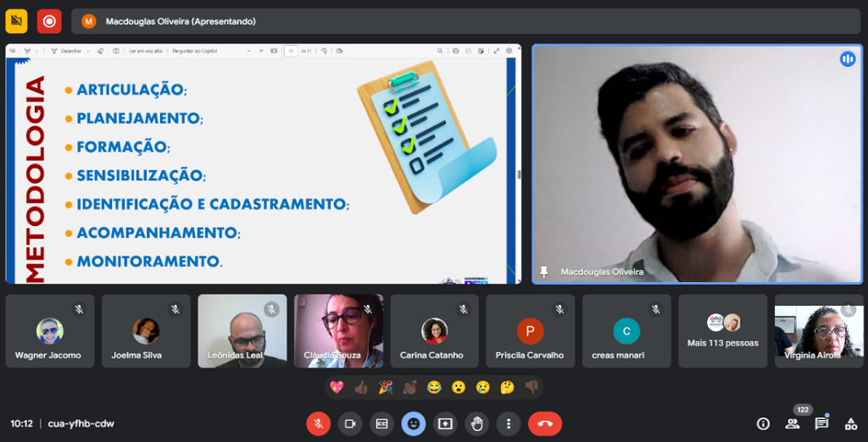The image size is (868, 442).
Task: Send the heart emoji reaction
Action: 337,387
